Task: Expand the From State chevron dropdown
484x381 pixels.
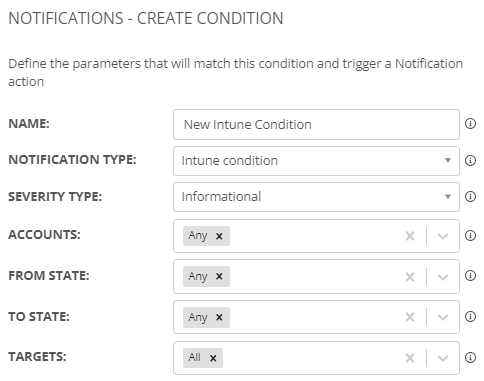Action: tap(443, 277)
